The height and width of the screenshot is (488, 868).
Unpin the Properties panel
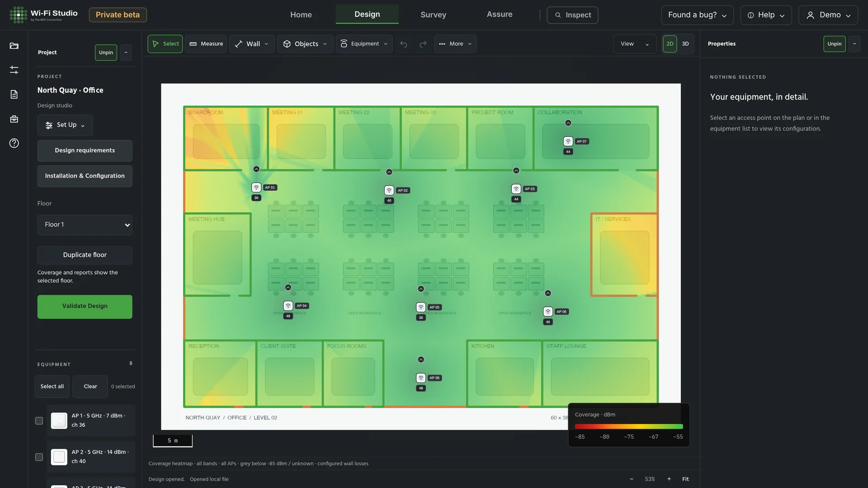pos(834,44)
